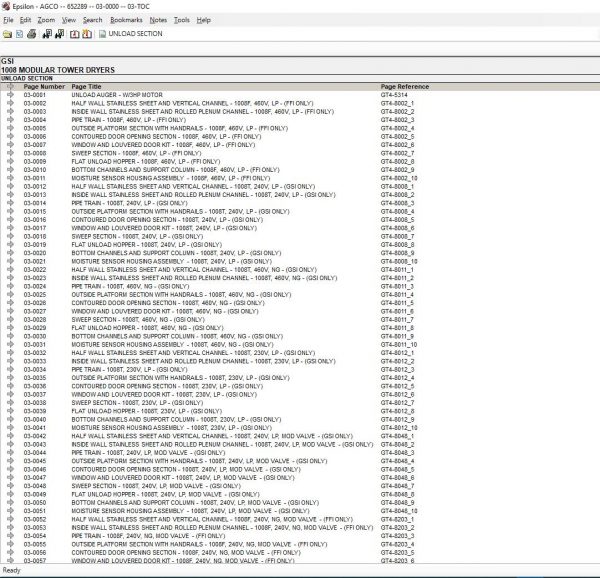Viewport: 600px width, 578px height.
Task: Click the arrow icon for row 03-0018
Action: click(10, 236)
